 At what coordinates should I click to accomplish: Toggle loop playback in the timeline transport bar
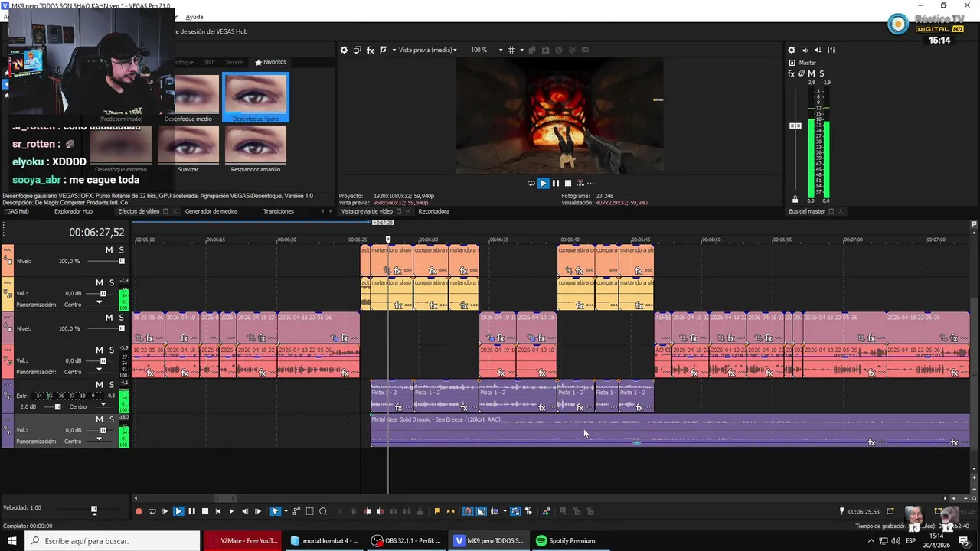152,511
